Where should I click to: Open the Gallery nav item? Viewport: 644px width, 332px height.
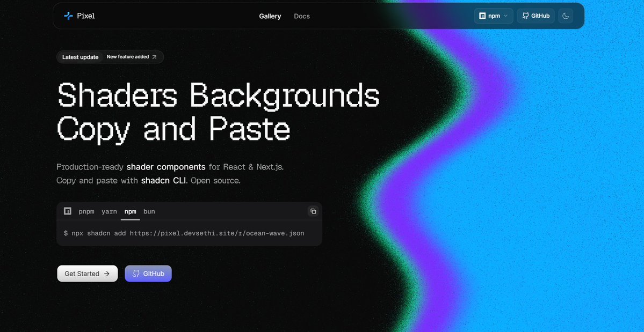(270, 17)
